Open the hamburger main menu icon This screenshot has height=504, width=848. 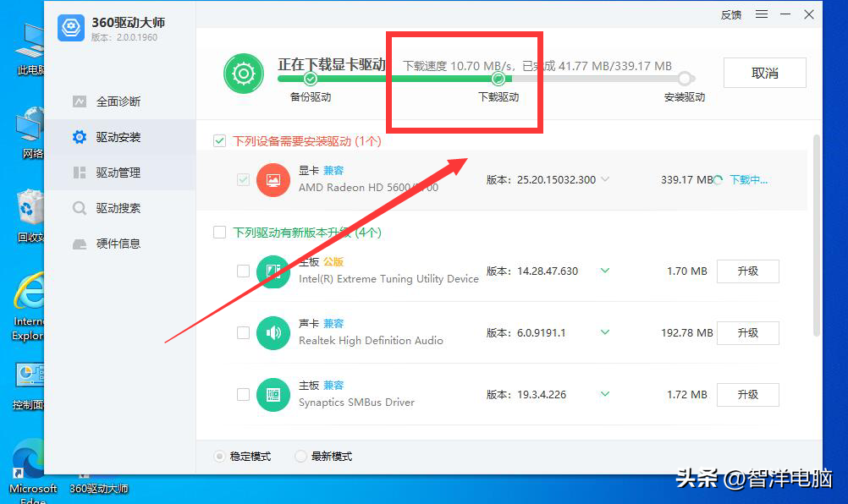(x=762, y=14)
